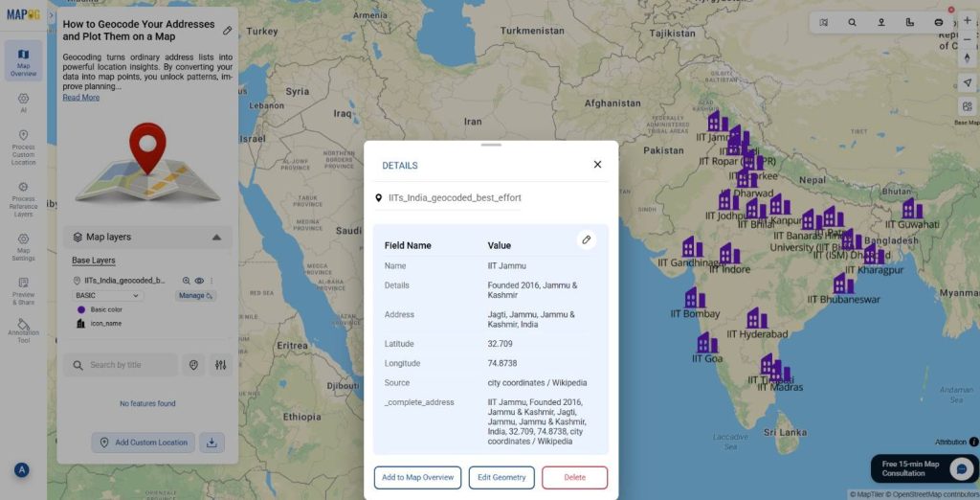Select the measure tool in map toolbar
The width and height of the screenshot is (980, 500).
(910, 23)
